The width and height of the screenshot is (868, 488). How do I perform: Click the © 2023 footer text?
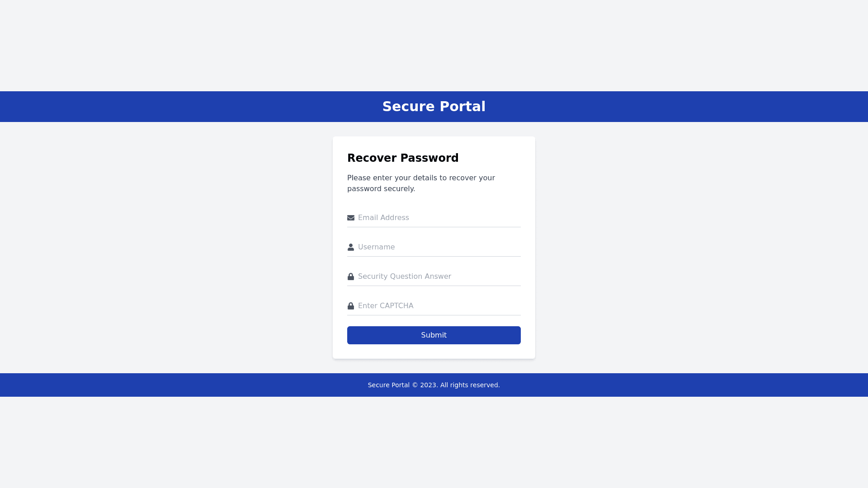pos(425,385)
